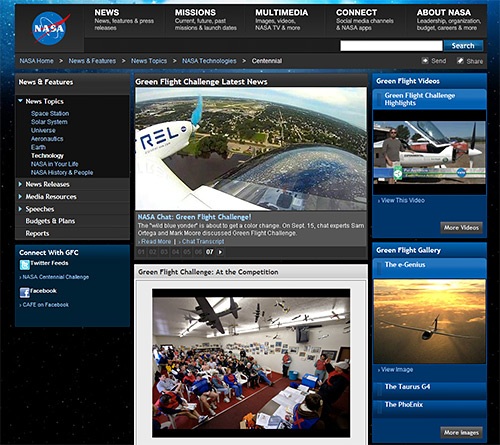The image size is (500, 445).
Task: Open Solar System topic
Action: click(49, 122)
